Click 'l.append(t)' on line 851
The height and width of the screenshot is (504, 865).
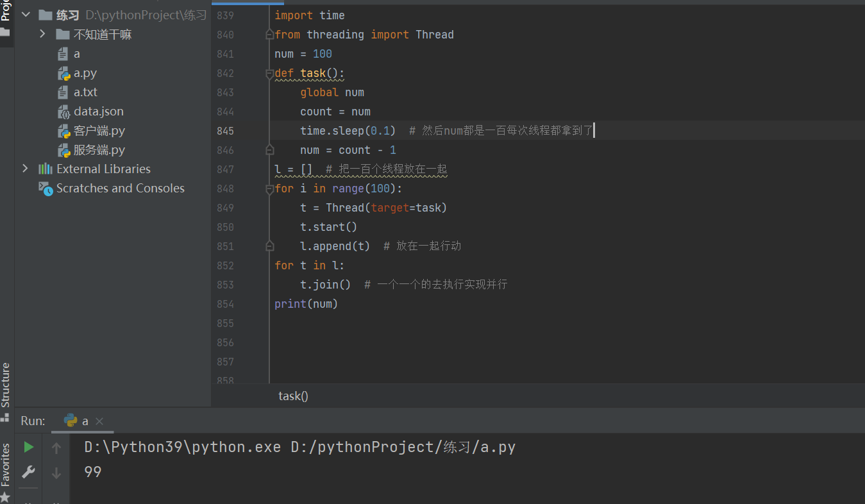(335, 246)
